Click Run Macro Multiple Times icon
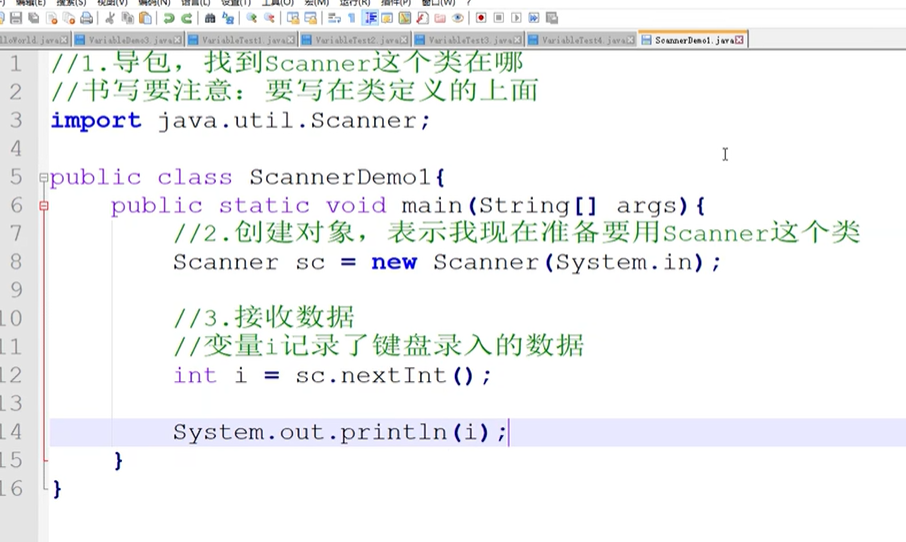The image size is (906, 542). (x=534, y=18)
